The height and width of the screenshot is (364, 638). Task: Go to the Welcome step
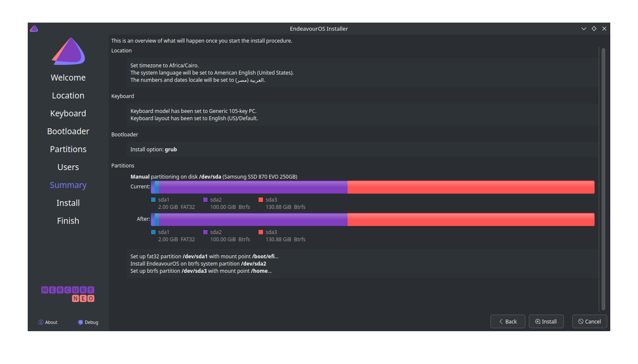pyautogui.click(x=68, y=78)
